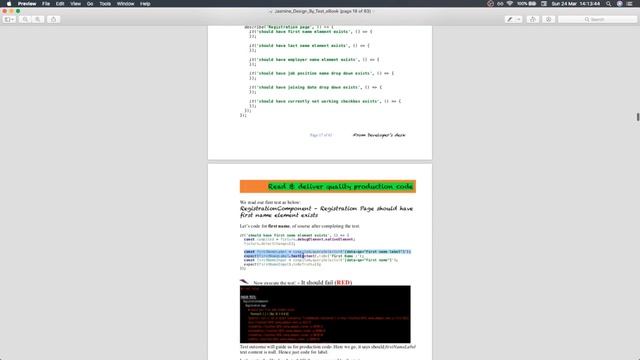Click 'should have employer name element exists' line
Screen dimensions: 640x360
click(314, 60)
